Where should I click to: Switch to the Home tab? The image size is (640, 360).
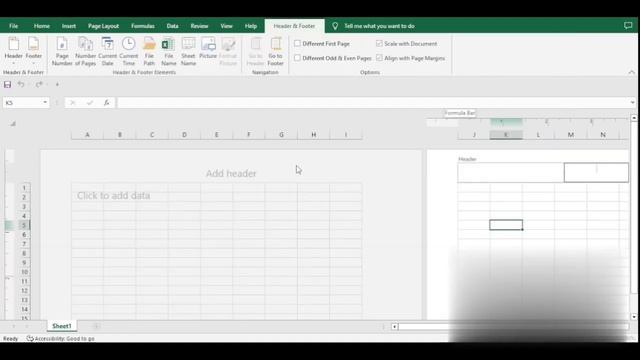click(42, 26)
